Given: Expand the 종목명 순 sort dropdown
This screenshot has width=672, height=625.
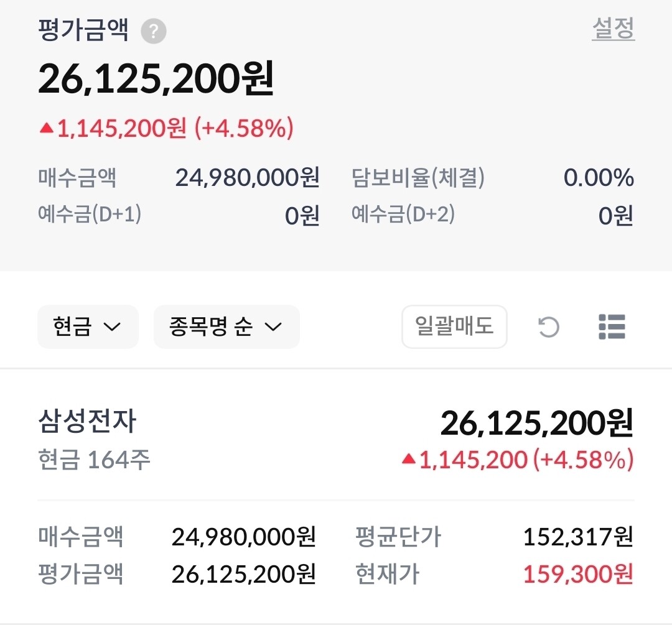Looking at the screenshot, I should coord(226,326).
